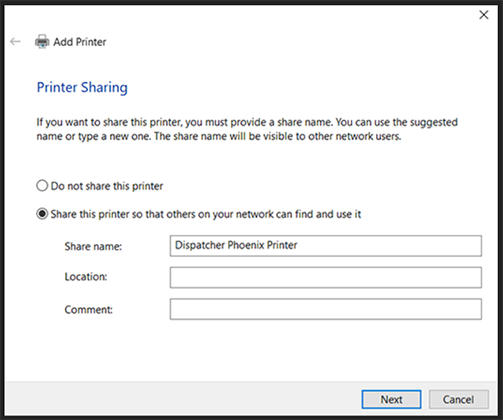503x420 pixels.
Task: Click the Cancel button
Action: [x=459, y=399]
